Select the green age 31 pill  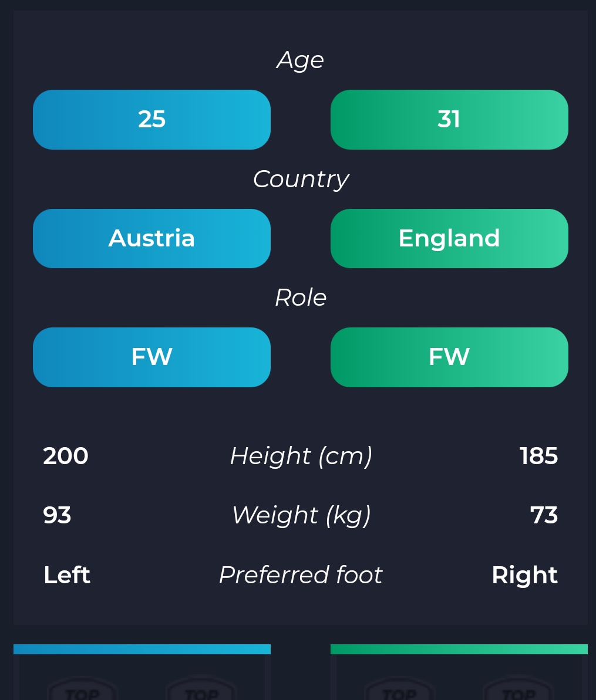(449, 120)
